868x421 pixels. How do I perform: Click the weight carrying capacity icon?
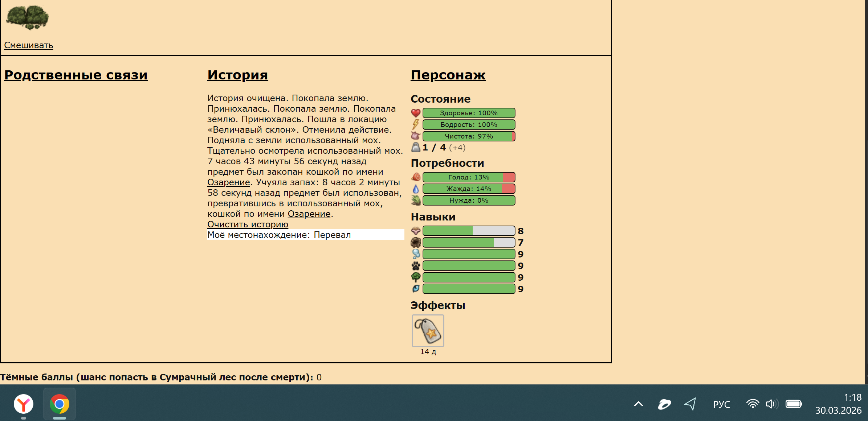[x=416, y=148]
